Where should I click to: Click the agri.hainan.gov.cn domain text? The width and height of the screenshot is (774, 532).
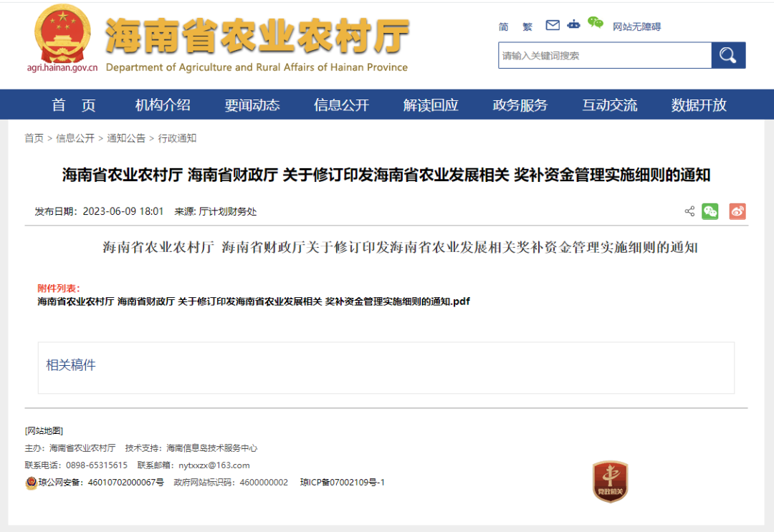tap(62, 67)
